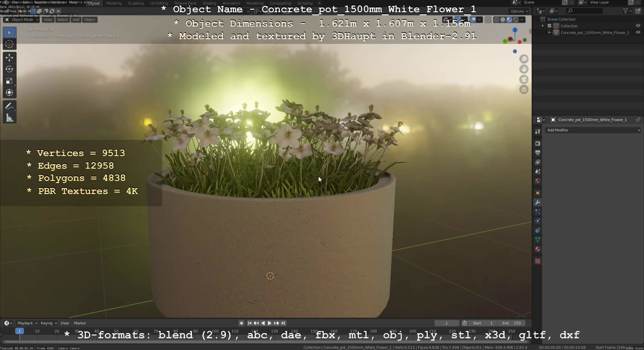Open the View Layer properties tab
This screenshot has height=350, width=644.
click(538, 162)
